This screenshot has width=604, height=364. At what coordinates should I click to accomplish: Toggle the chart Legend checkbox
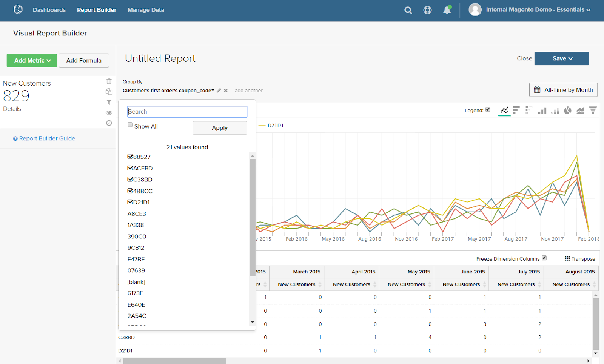coord(488,110)
